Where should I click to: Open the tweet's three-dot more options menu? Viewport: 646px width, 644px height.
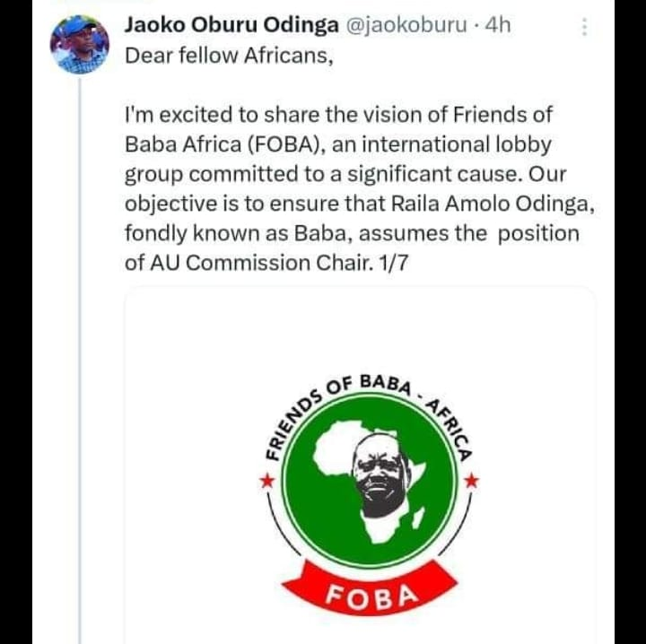point(585,27)
